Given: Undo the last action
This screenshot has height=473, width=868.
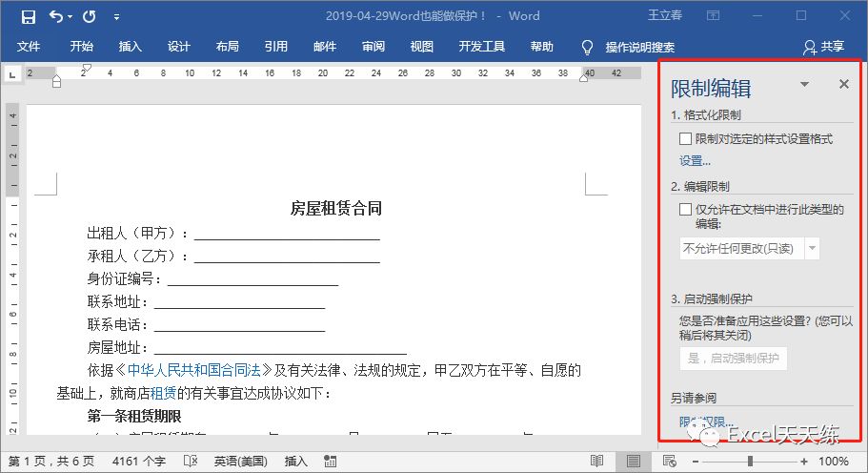Looking at the screenshot, I should [x=55, y=16].
